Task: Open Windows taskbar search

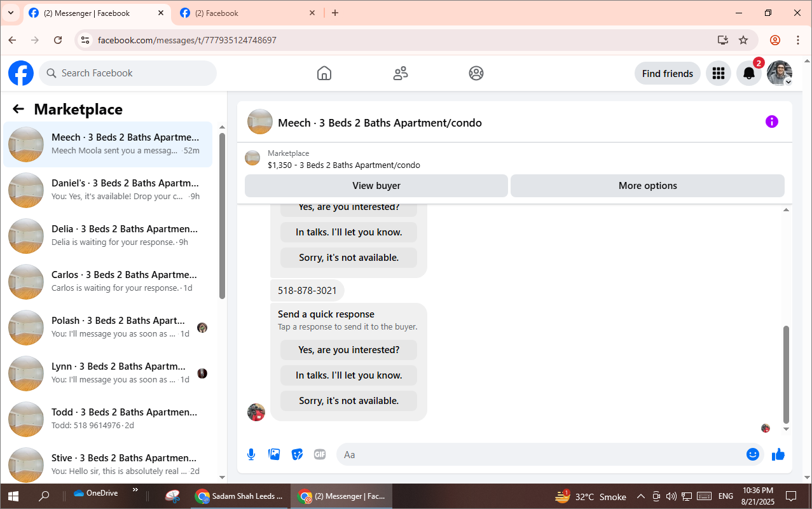Action: [x=44, y=496]
